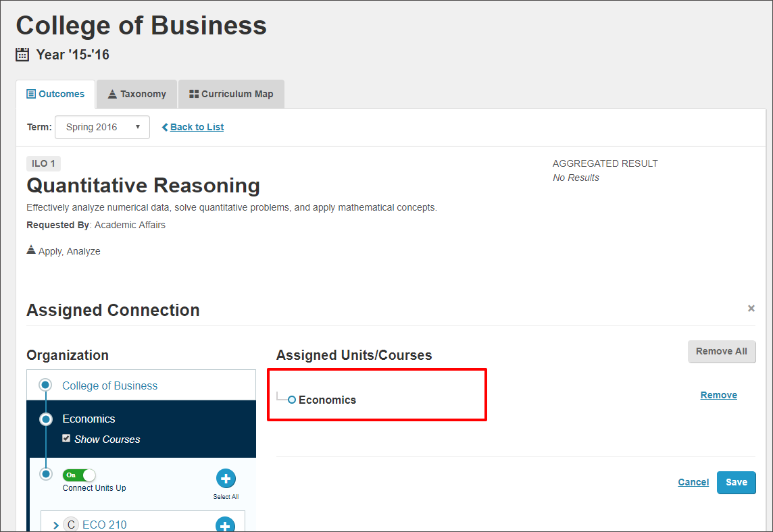Screen dimensions: 773x532
Task: Close the Assigned Connection panel with X
Action: (x=751, y=309)
